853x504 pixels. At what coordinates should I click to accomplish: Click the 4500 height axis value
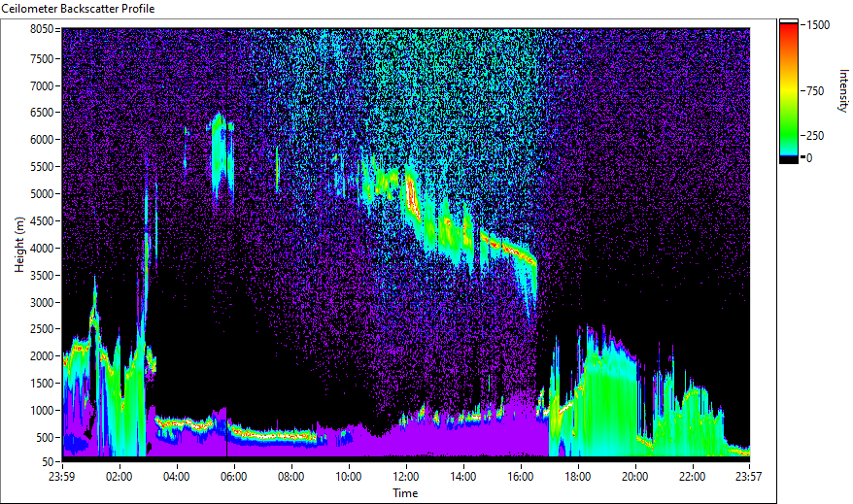click(x=42, y=221)
